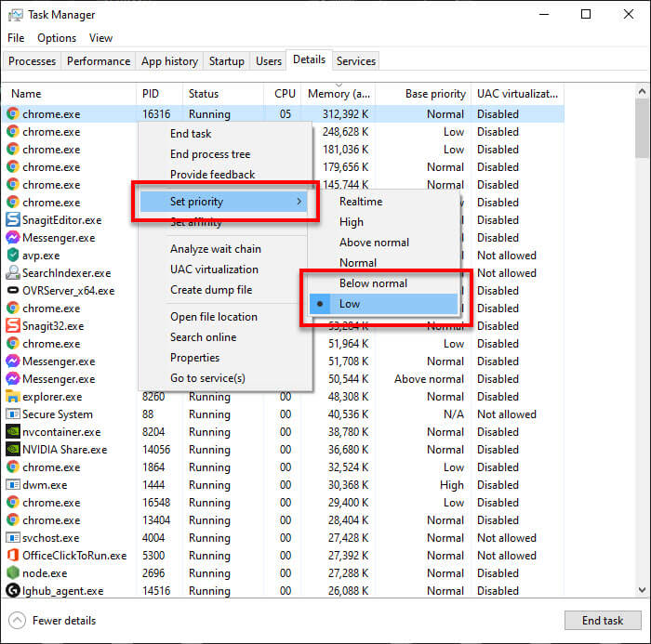
Task: Switch to the Performance tab
Action: pos(99,61)
